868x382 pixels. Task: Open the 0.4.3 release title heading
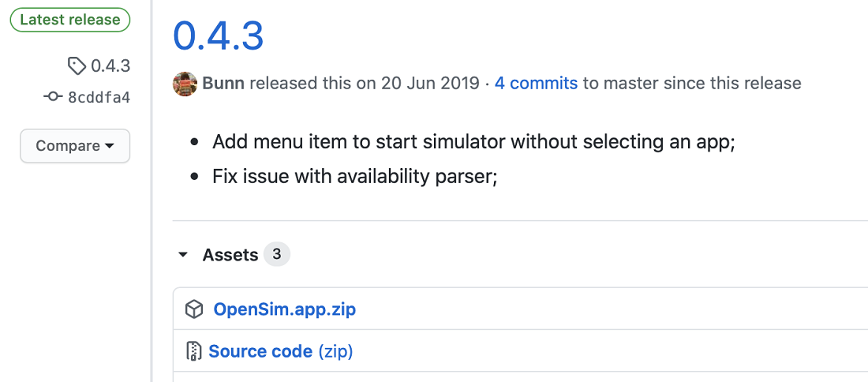pyautogui.click(x=218, y=36)
